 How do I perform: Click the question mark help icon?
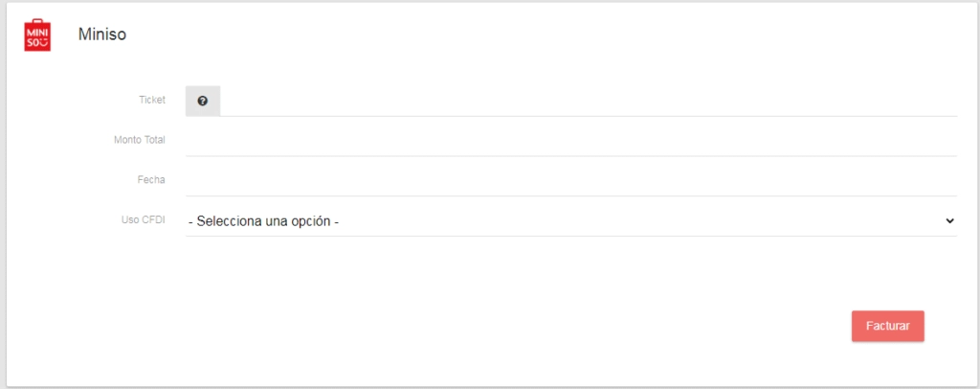pyautogui.click(x=203, y=101)
